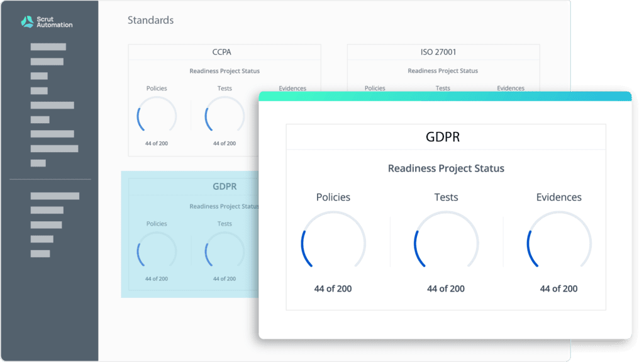Click ISO 27001 Readiness Project Status label
Viewport: 644px width, 362px height.
click(443, 70)
